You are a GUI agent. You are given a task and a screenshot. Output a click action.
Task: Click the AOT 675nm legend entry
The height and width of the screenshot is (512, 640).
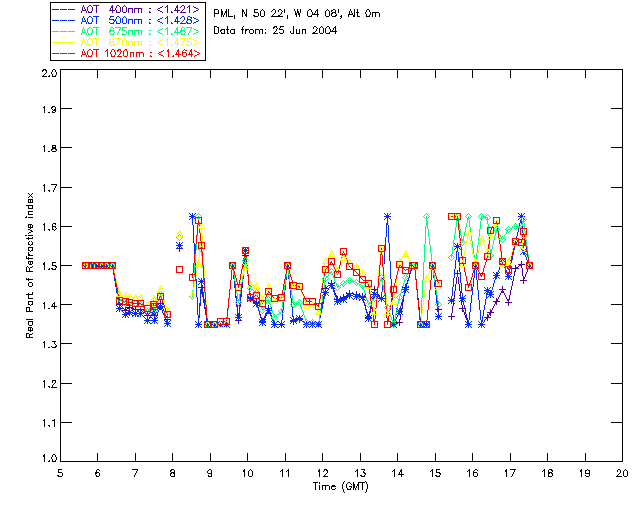pos(127,31)
